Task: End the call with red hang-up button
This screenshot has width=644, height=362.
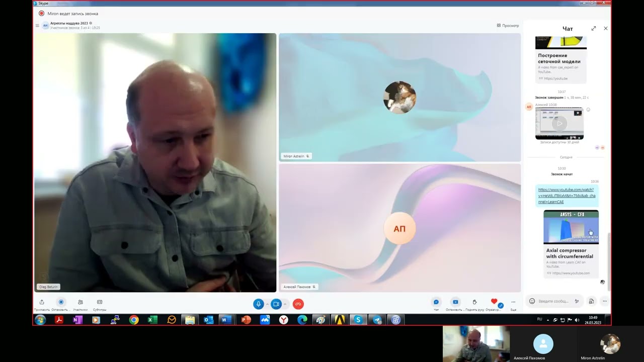Action: (x=298, y=304)
